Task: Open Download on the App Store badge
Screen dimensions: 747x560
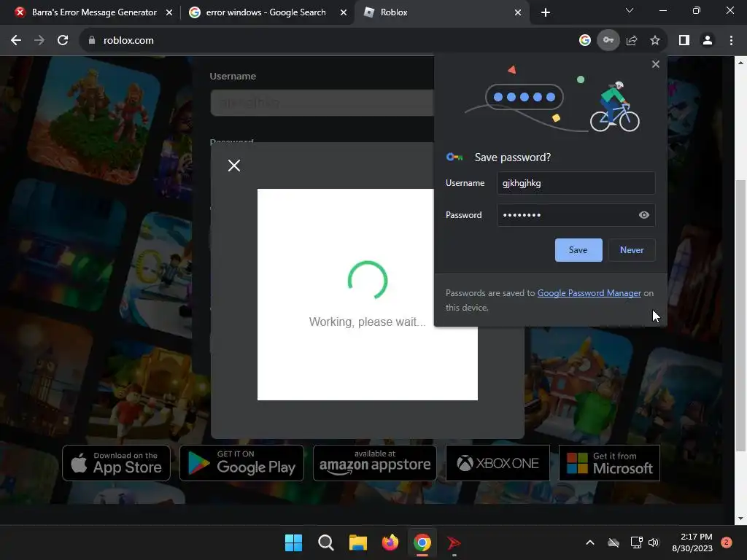Action: tap(116, 463)
